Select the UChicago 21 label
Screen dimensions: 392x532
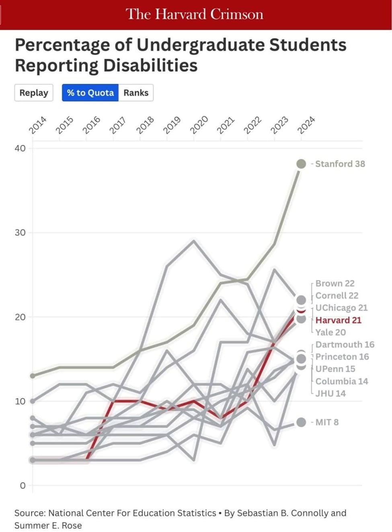click(341, 308)
